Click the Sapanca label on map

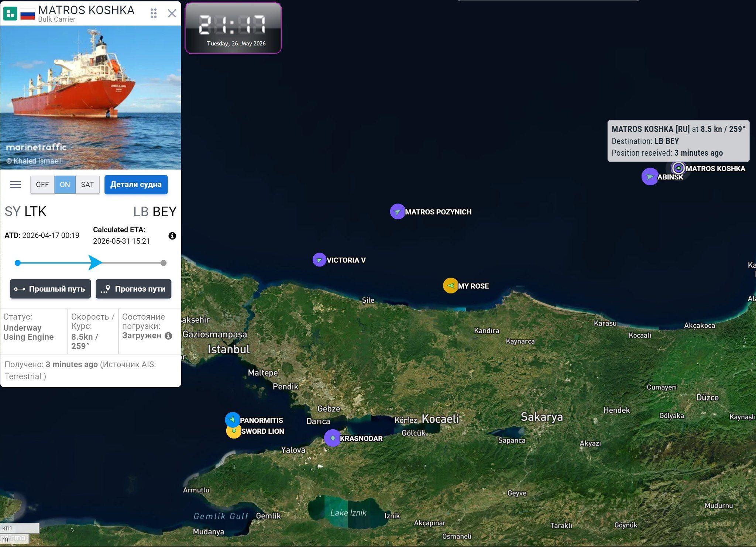click(x=511, y=440)
